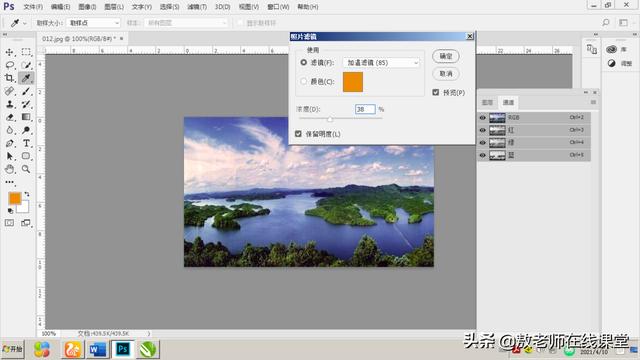This screenshot has width=640, height=360.
Task: Select the Lasso tool
Action: [9, 65]
